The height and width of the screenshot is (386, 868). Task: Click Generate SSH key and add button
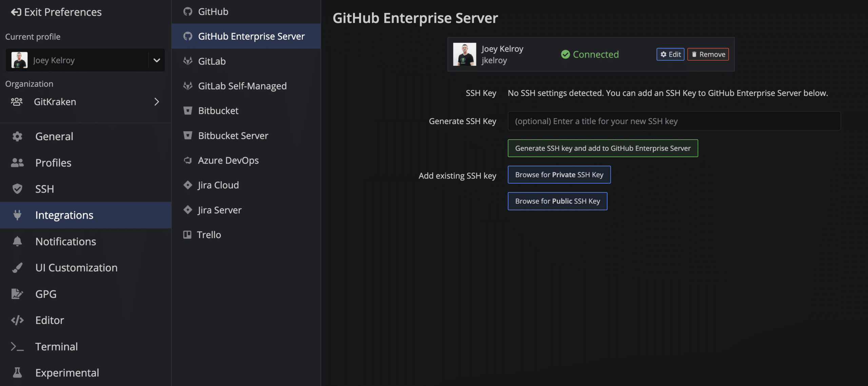(603, 148)
